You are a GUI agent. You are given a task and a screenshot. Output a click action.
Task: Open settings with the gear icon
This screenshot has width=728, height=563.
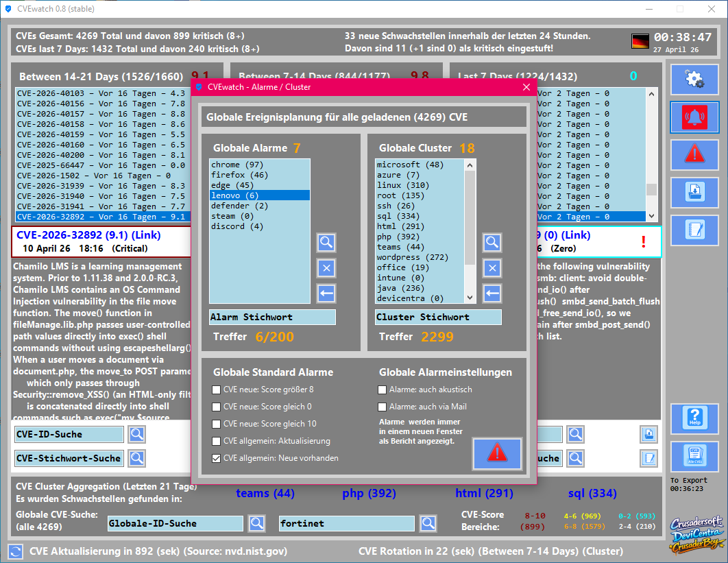[x=694, y=79]
